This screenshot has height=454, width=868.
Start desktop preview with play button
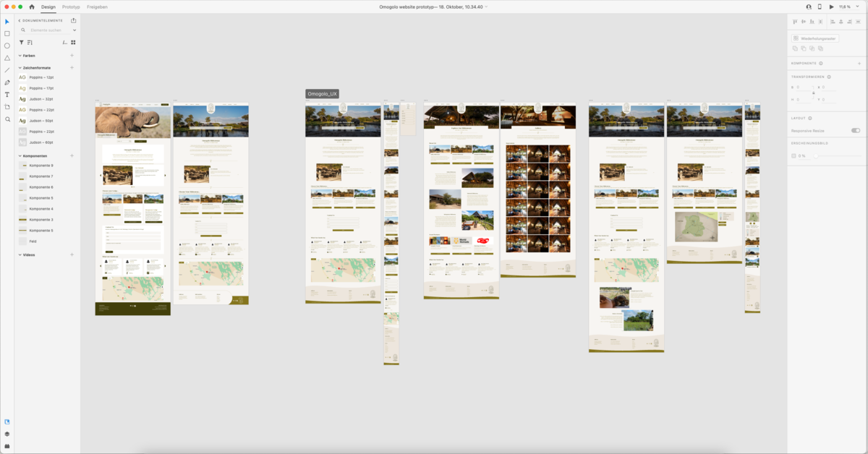(x=831, y=7)
